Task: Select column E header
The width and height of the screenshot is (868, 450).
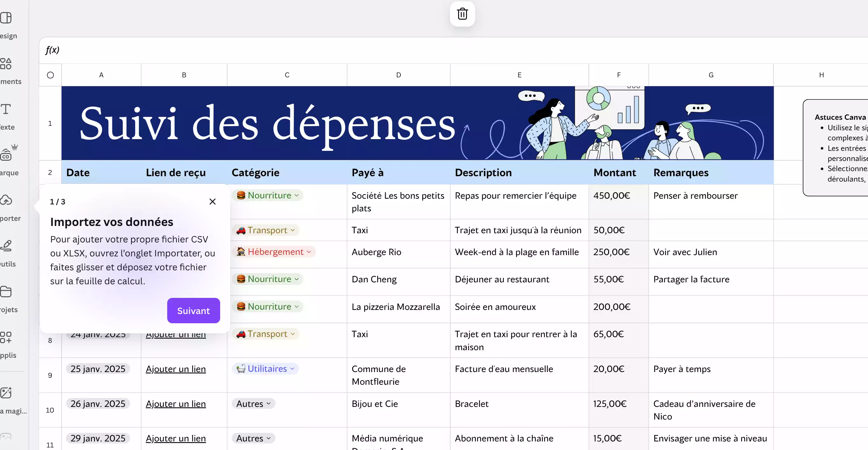Action: tap(520, 75)
